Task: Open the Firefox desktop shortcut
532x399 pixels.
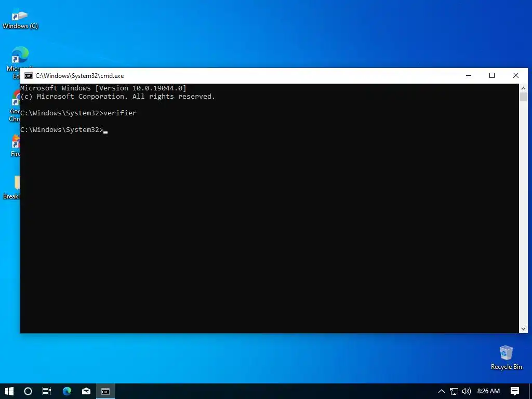Action: click(15, 145)
